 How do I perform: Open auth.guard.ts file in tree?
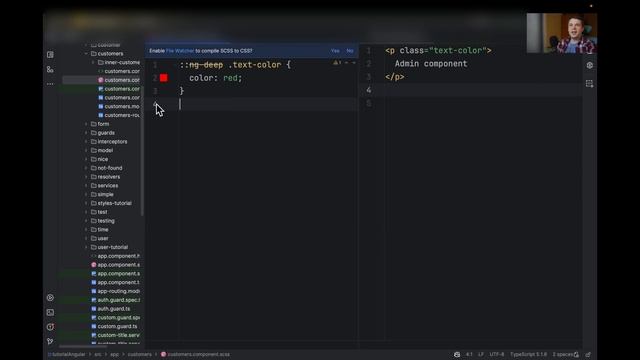(x=113, y=309)
